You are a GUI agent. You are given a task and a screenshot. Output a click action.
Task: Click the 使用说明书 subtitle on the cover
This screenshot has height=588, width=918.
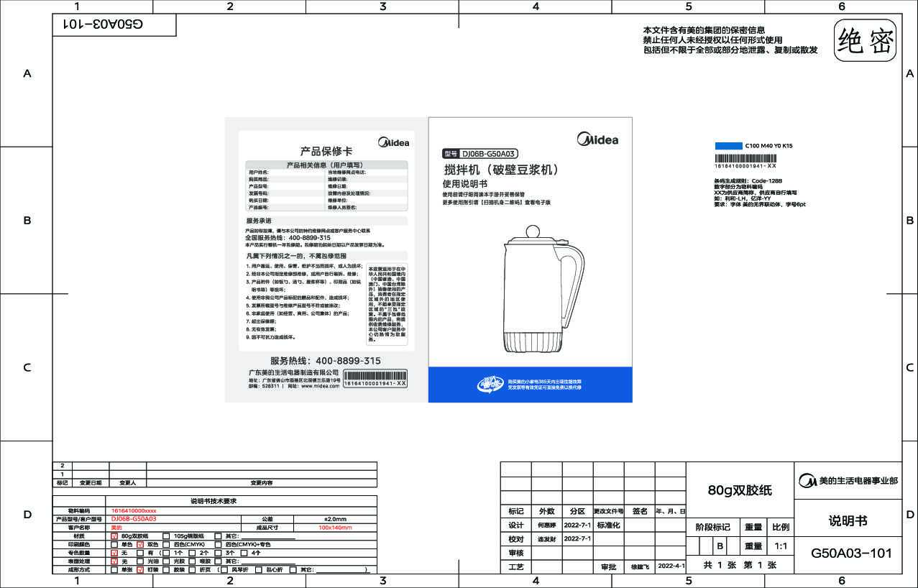click(x=464, y=184)
